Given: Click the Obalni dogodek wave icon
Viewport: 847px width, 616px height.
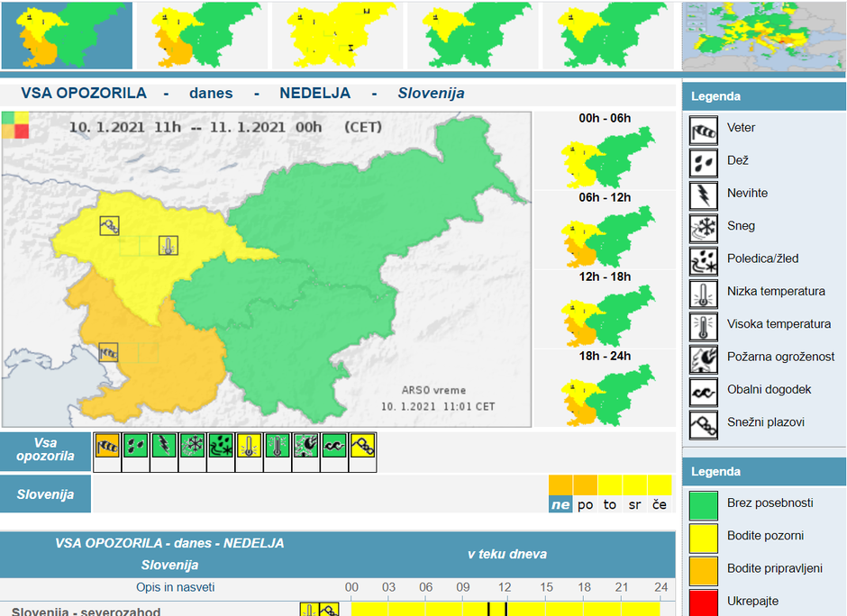Looking at the screenshot, I should pyautogui.click(x=702, y=390).
